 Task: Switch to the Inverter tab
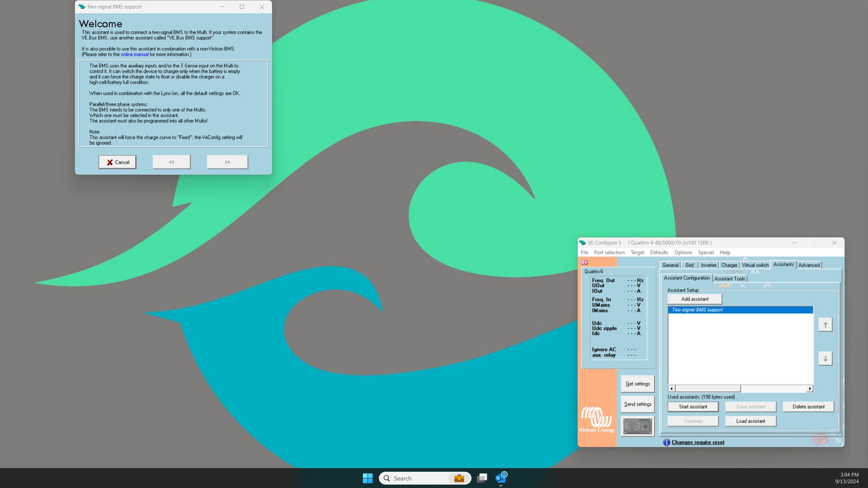click(708, 265)
